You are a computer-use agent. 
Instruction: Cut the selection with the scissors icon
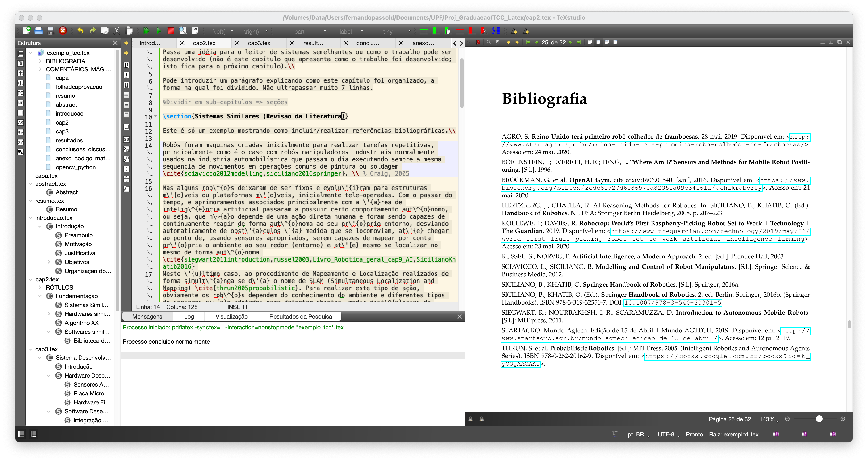pos(117,31)
